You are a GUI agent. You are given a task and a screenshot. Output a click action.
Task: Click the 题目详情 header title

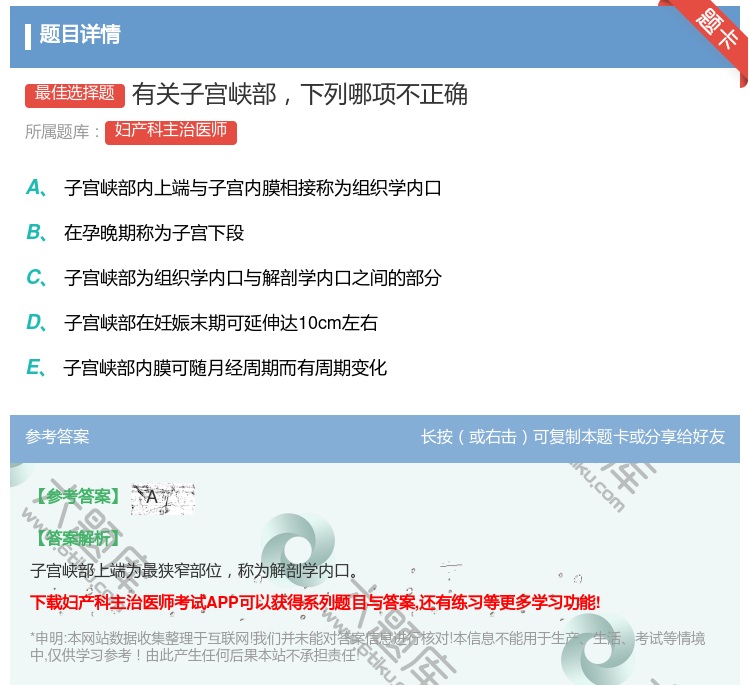79,34
